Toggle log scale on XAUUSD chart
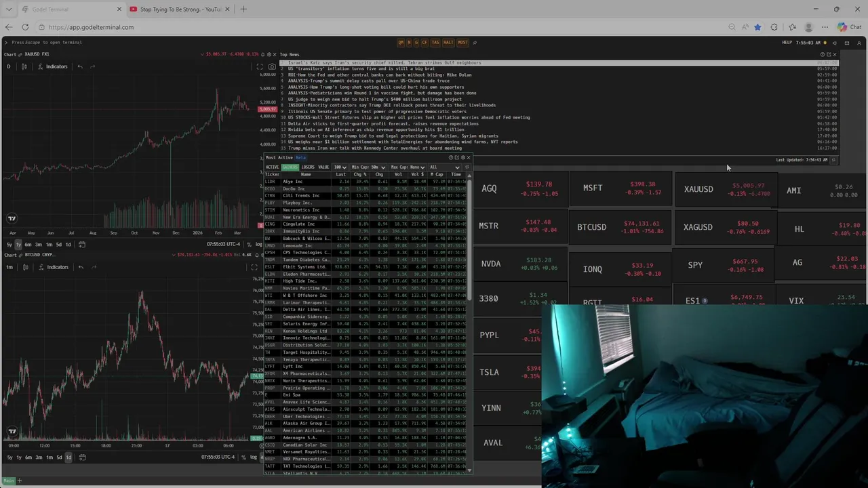The width and height of the screenshot is (868, 488). tap(258, 244)
